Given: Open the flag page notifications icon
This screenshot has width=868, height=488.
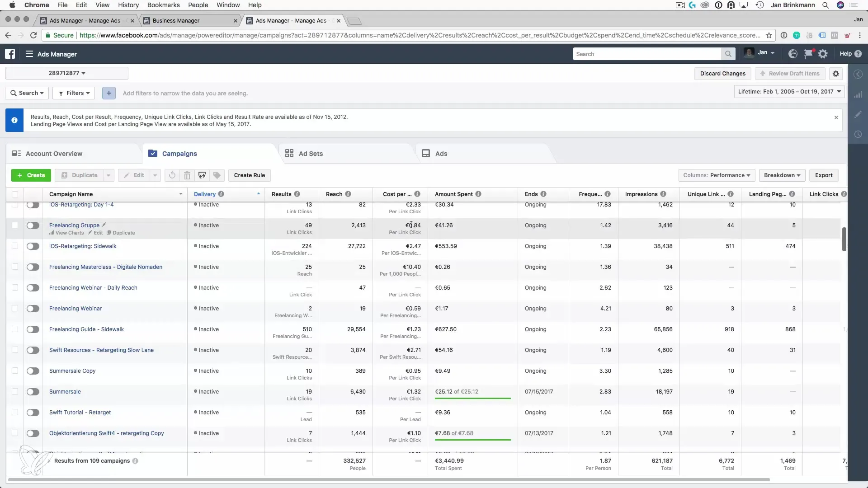Looking at the screenshot, I should tap(808, 54).
